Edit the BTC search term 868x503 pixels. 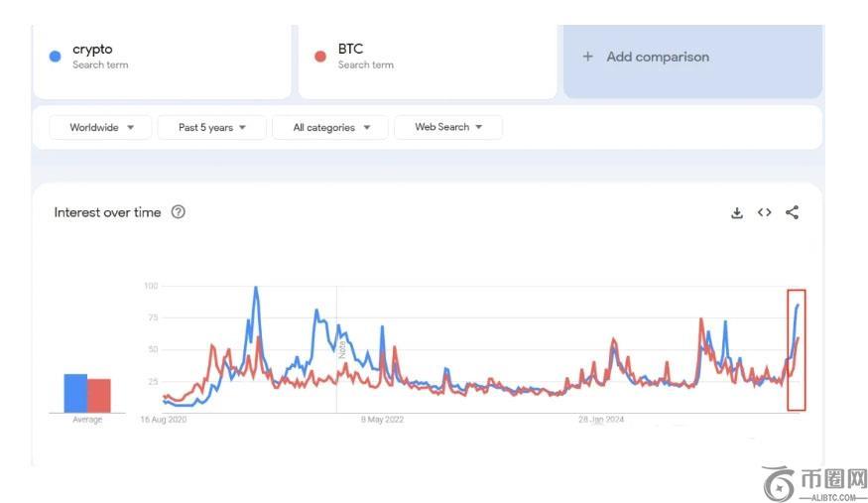[351, 50]
